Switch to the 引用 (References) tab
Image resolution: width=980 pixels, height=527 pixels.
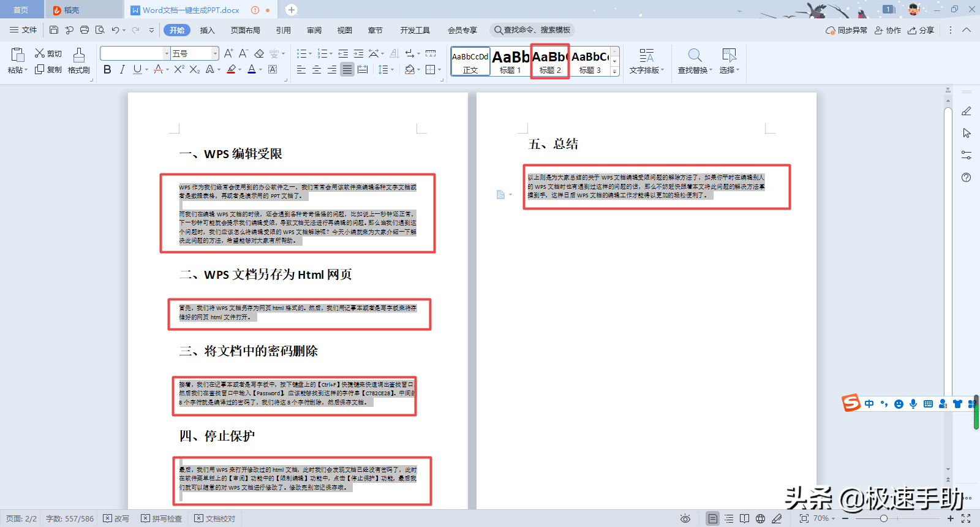pyautogui.click(x=283, y=30)
